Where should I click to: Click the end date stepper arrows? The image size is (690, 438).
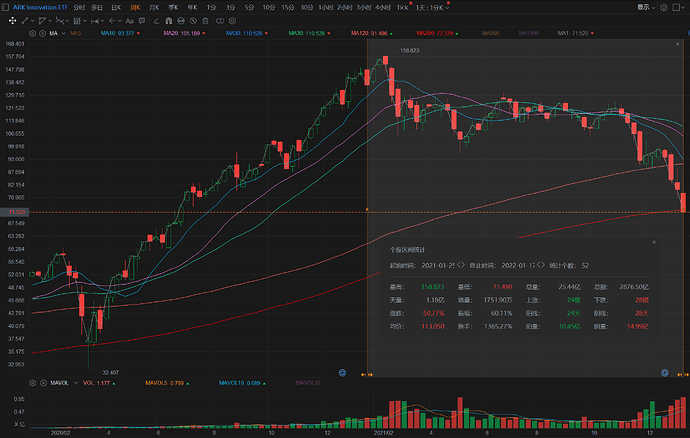point(541,265)
